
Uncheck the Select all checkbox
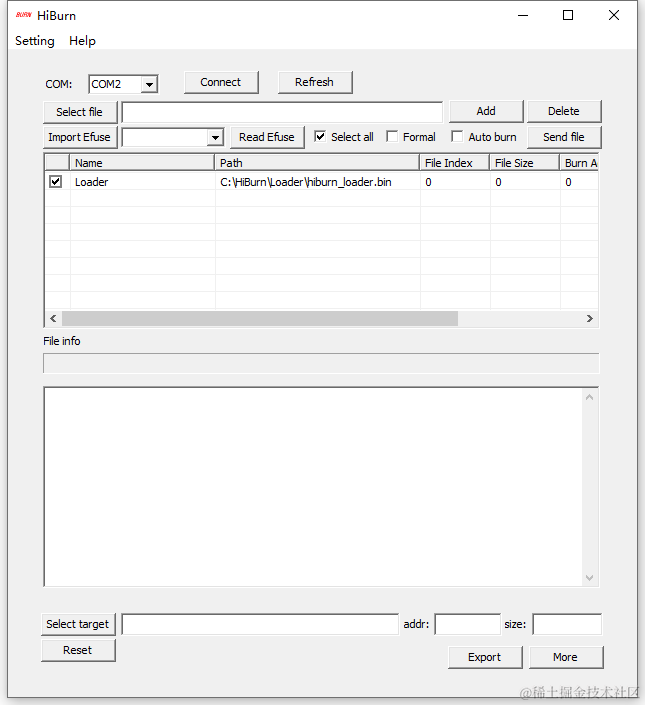pos(320,136)
